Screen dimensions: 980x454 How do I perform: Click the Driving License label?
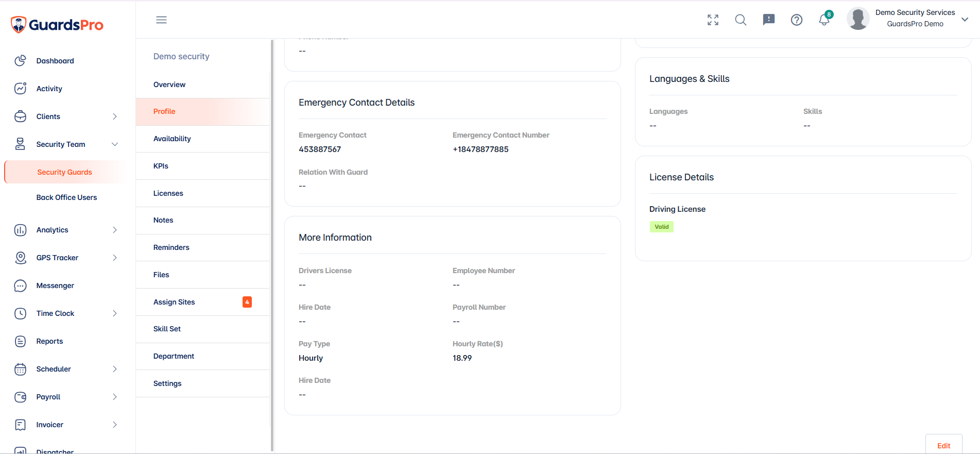[677, 209]
